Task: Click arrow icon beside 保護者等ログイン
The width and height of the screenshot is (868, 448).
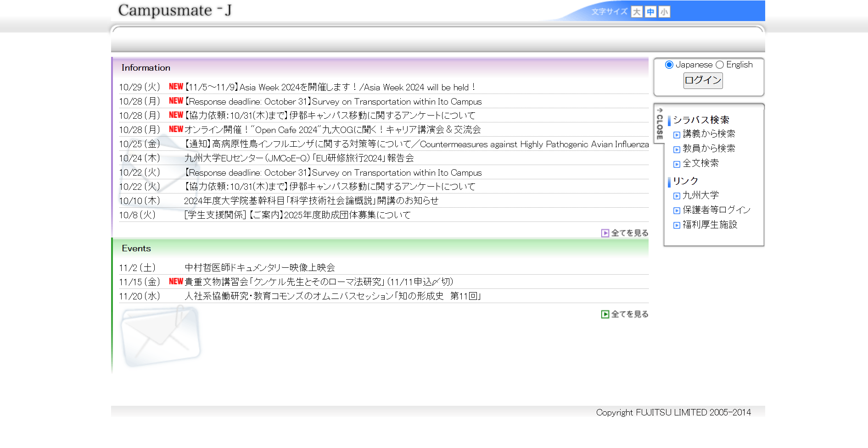Action: 677,211
